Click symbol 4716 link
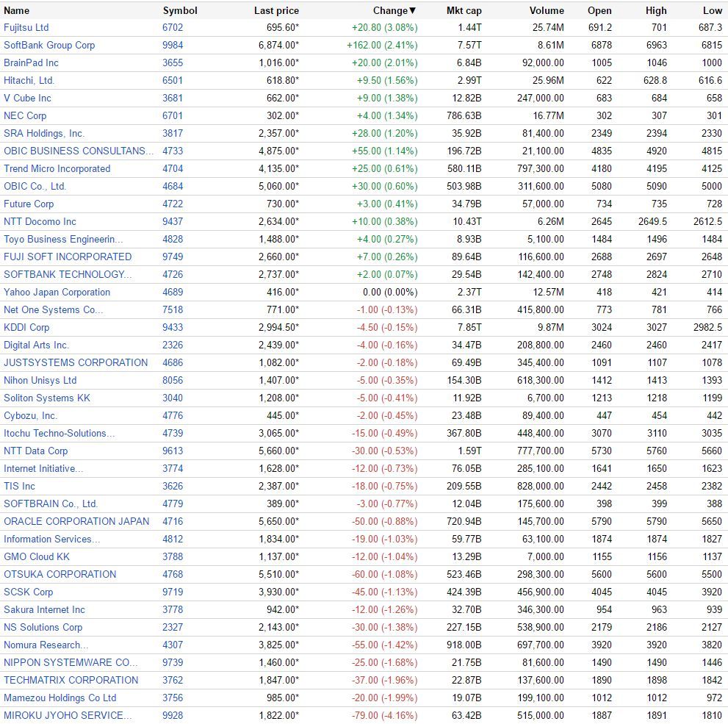 pos(173,522)
